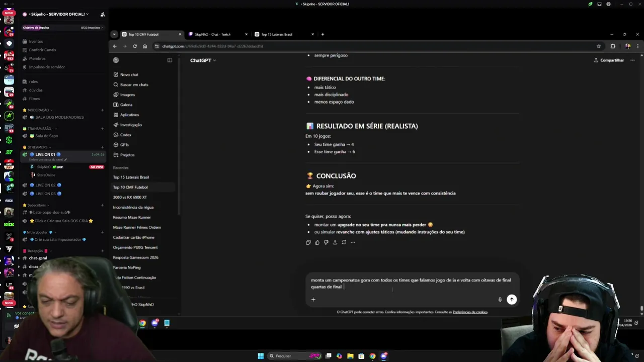This screenshot has height=362, width=644.
Task: Dislike the response with thumbs down
Action: point(326,242)
